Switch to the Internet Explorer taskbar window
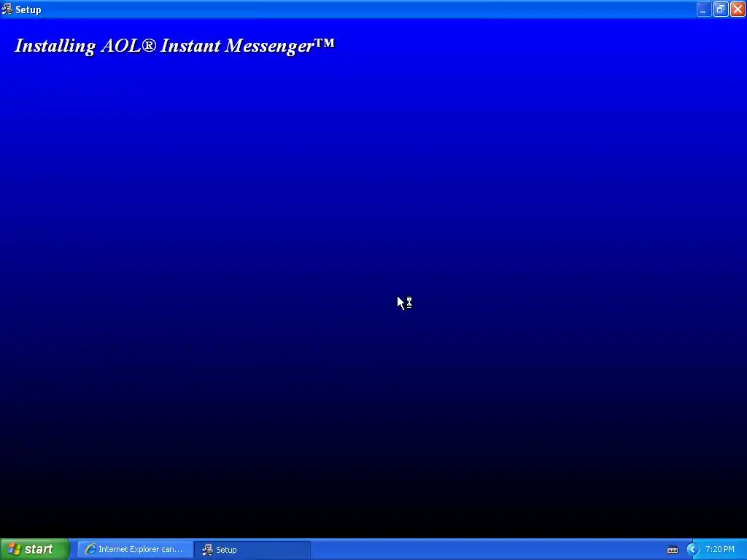747x560 pixels. pos(135,550)
